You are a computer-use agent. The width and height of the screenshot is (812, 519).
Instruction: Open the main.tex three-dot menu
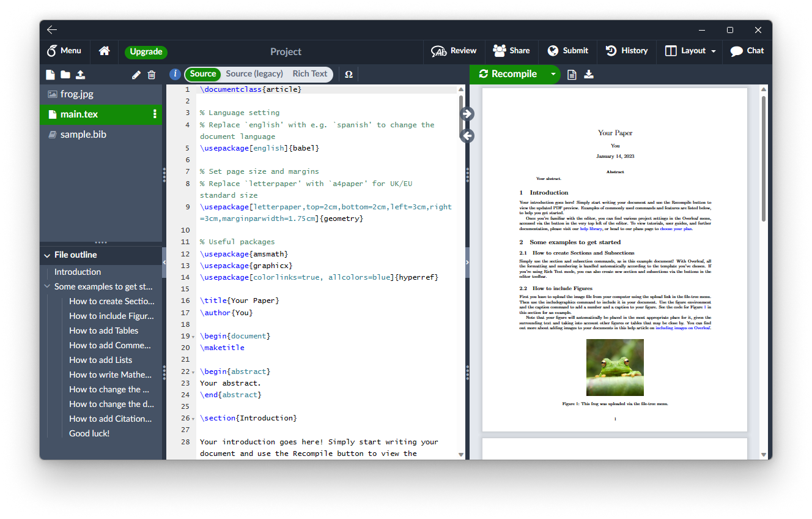click(155, 114)
